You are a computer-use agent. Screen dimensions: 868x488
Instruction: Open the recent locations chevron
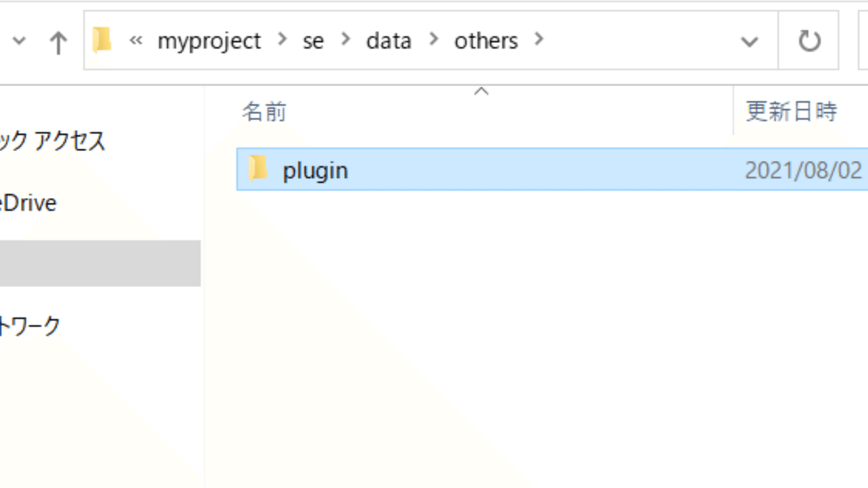[x=20, y=41]
